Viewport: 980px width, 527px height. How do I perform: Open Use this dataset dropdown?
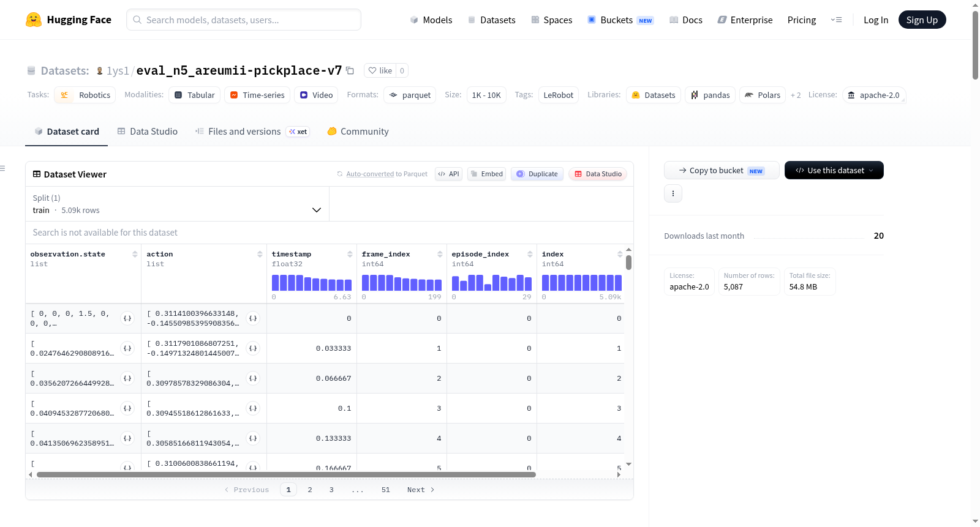click(834, 170)
